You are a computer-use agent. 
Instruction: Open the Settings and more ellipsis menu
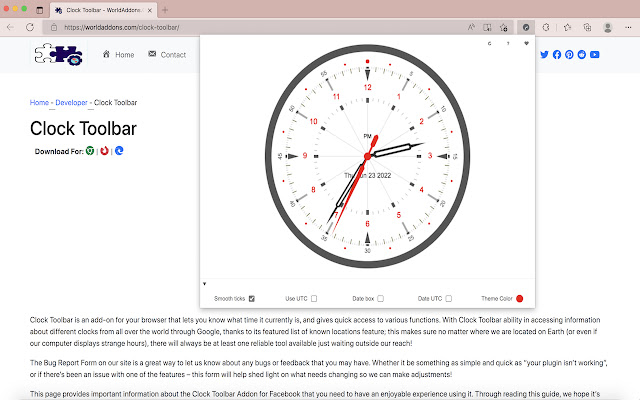pyautogui.click(x=628, y=27)
